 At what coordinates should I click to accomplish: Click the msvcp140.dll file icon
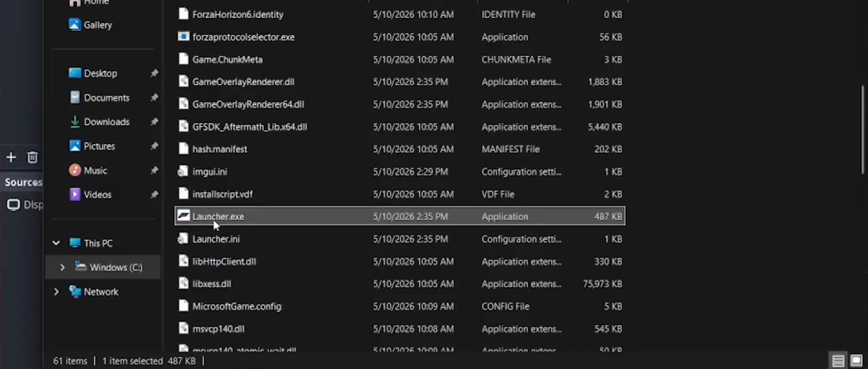point(184,328)
